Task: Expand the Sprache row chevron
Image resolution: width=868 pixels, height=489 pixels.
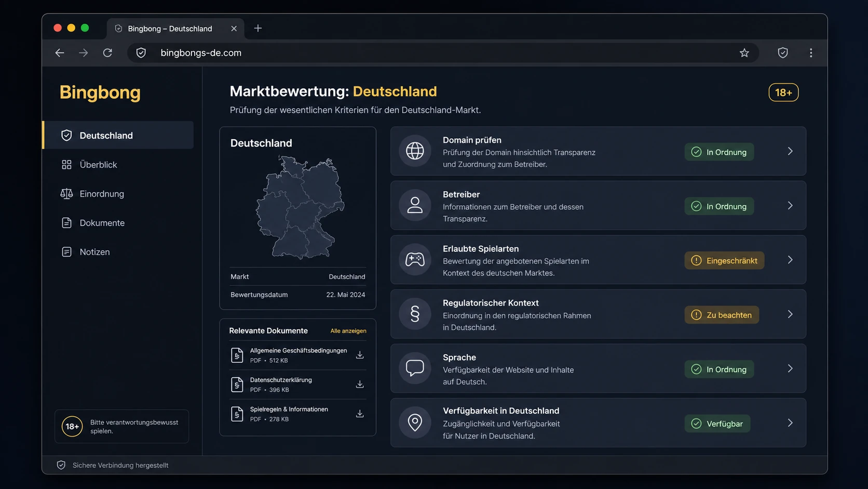Action: (x=790, y=368)
